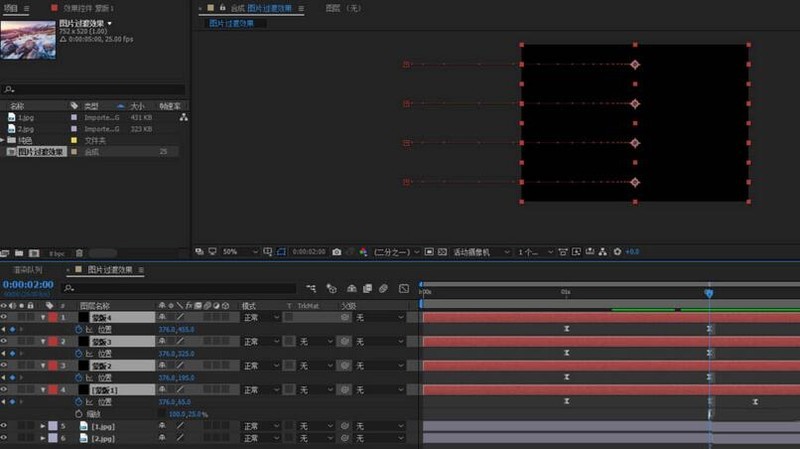Expand layer 5 properties with its twirl arrow
The width and height of the screenshot is (800, 449).
tap(43, 426)
